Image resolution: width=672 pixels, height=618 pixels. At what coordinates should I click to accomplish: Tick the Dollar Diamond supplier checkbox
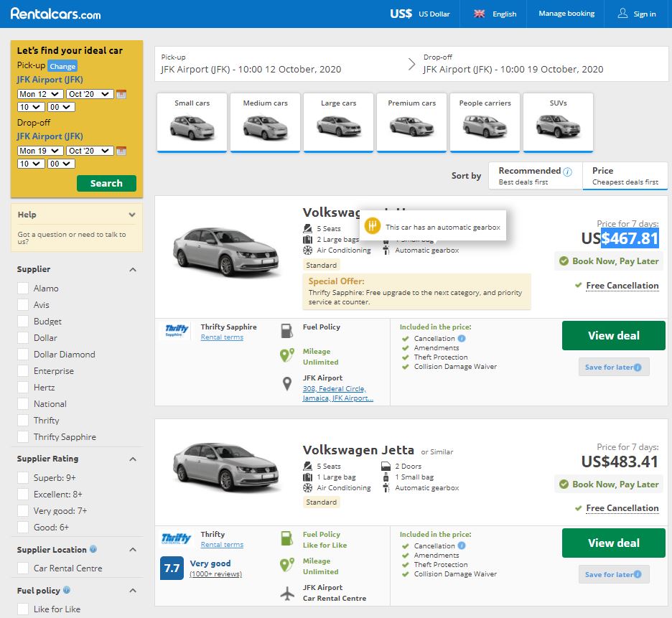point(23,354)
